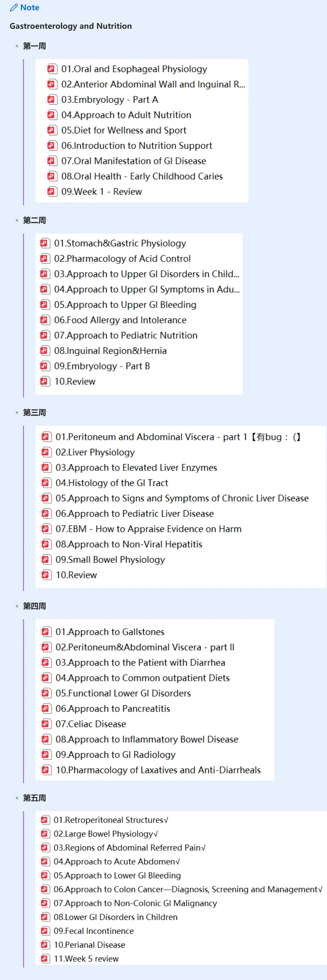Click PDF icon beside Fecal Incontinence
This screenshot has width=327, height=980.
[x=45, y=931]
